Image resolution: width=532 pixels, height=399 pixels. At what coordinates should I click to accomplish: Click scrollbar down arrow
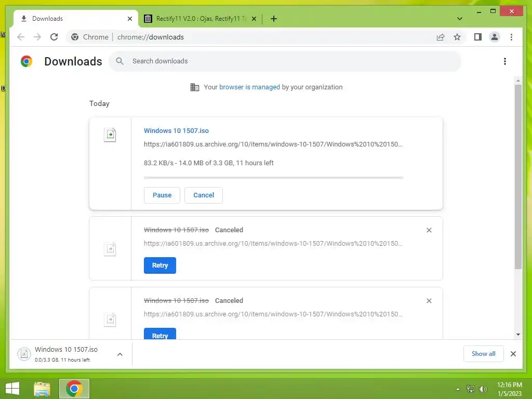[518, 335]
